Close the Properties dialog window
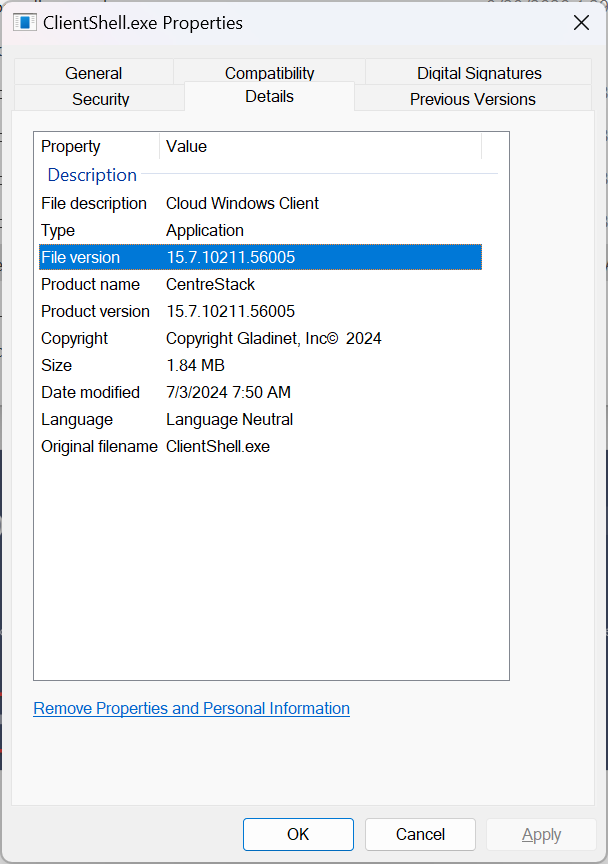 point(581,23)
